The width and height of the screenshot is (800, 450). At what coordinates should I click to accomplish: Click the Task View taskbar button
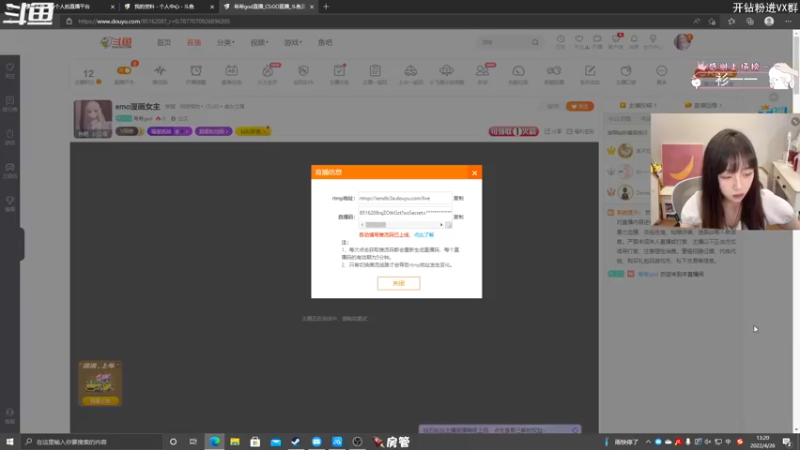(193, 442)
